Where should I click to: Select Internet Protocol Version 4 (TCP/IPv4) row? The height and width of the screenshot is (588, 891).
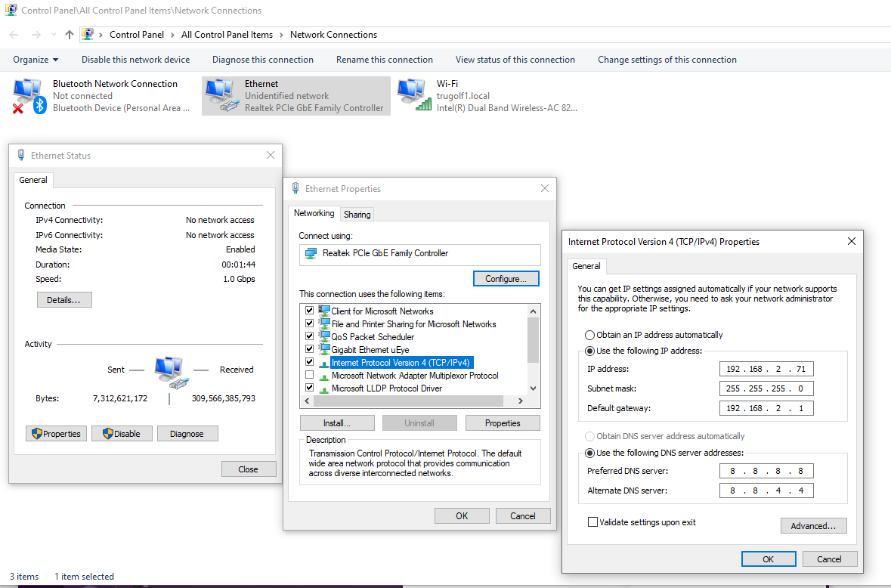pos(400,363)
